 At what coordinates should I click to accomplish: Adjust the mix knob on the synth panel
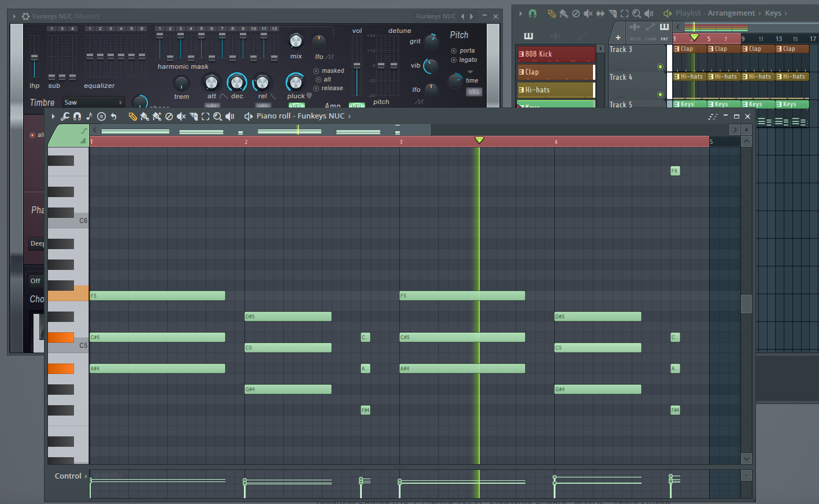(x=295, y=42)
